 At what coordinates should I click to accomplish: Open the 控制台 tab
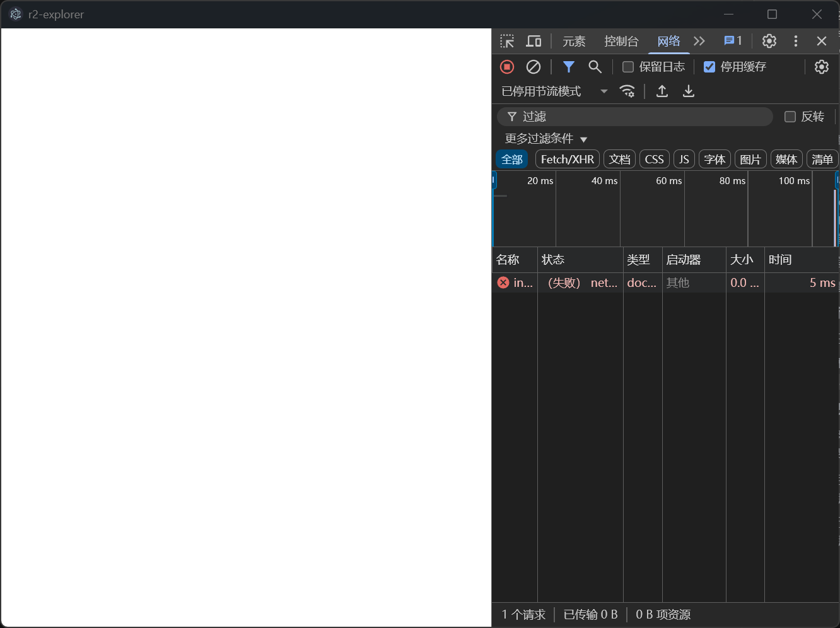tap(621, 41)
